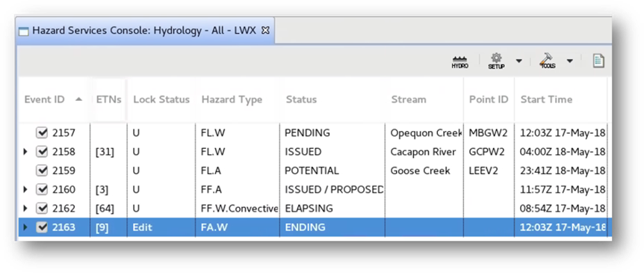Click the Point ID column header

[x=489, y=99]
